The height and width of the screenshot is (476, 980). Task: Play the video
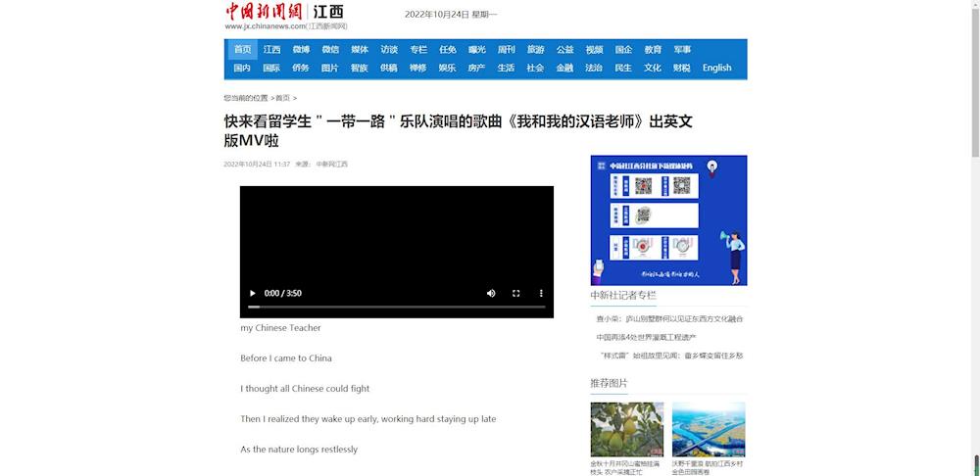tap(252, 293)
